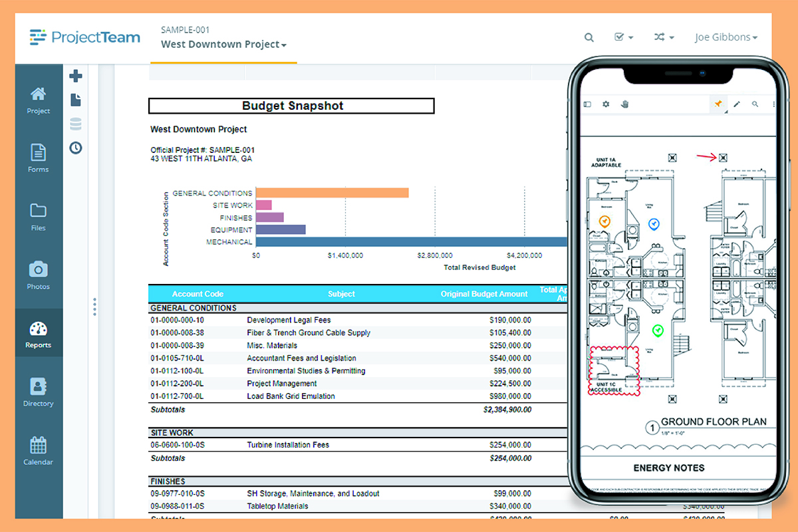Open the checkmark tasks dropdown

tap(623, 37)
